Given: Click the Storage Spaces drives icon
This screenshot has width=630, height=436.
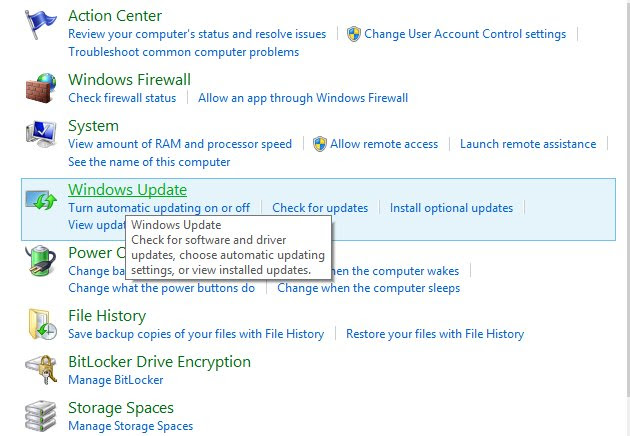Looking at the screenshot, I should click(x=40, y=415).
